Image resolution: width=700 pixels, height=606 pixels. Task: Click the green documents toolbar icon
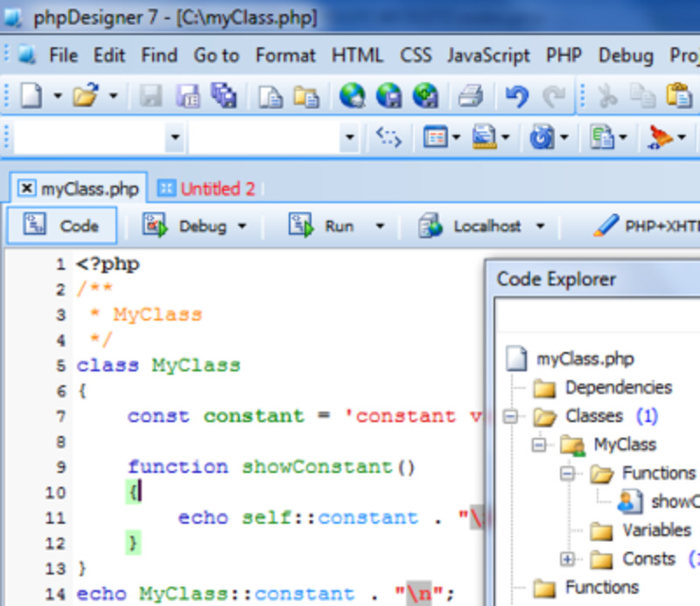point(602,137)
